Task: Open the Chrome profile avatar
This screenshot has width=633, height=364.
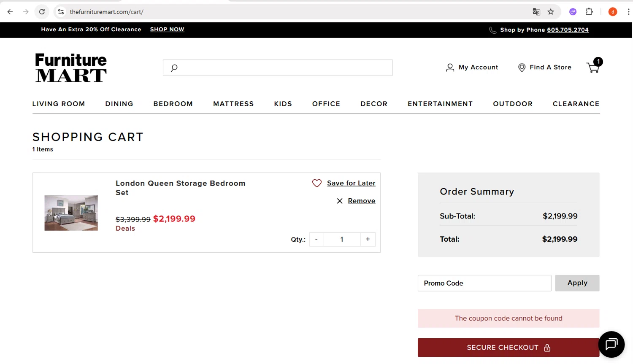Action: 613,12
